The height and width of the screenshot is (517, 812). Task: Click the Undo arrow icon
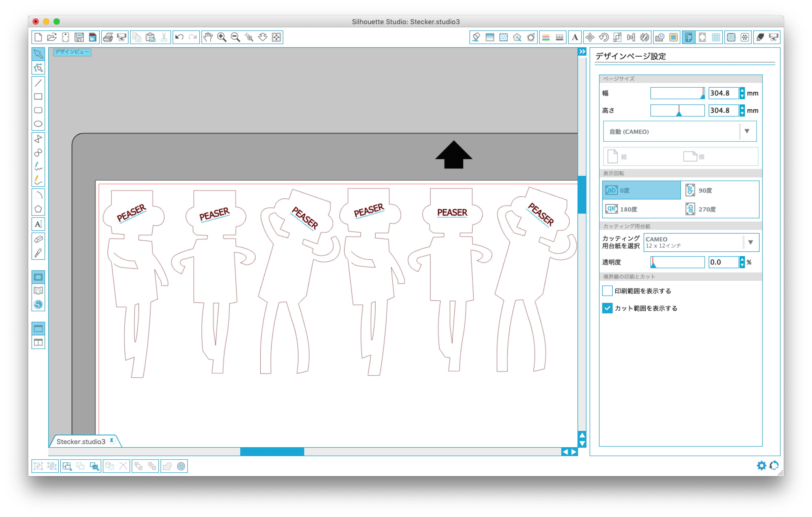click(x=179, y=37)
